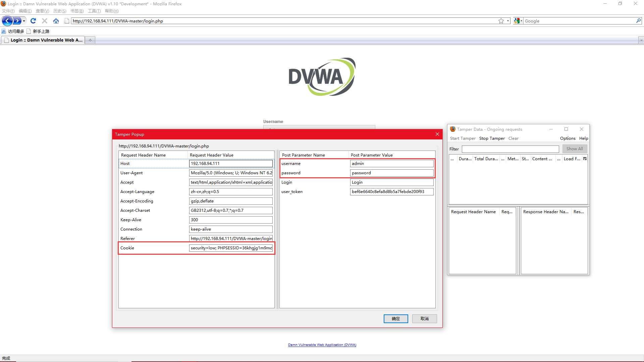Click the Tamper Data Filter input
Viewport: 644px width, 362px height.
[510, 149]
